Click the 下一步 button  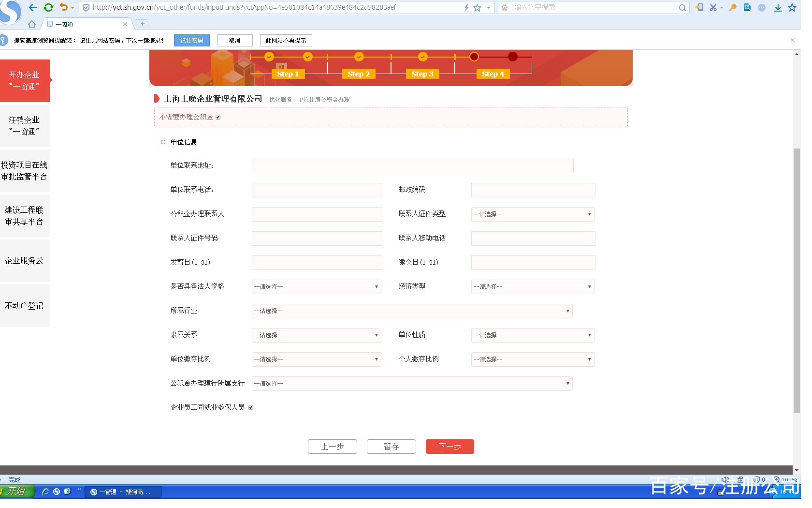(x=449, y=446)
